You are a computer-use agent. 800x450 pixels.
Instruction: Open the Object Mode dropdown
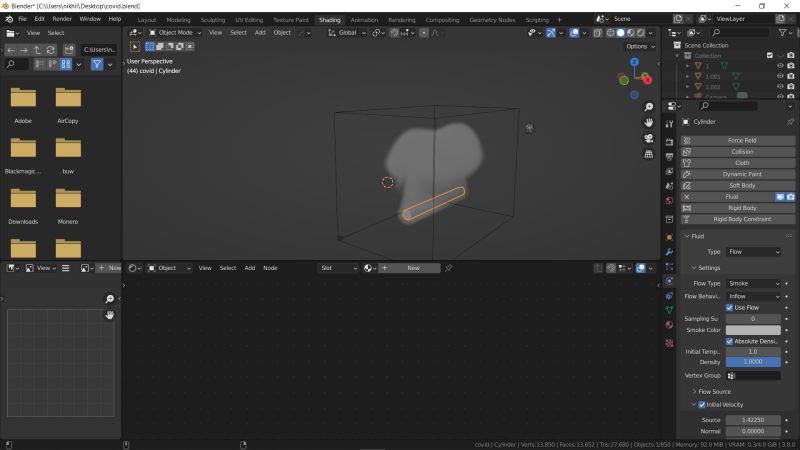(175, 33)
